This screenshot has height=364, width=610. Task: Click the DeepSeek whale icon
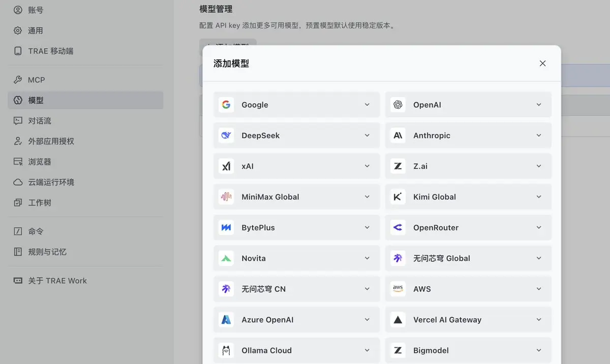(x=226, y=136)
